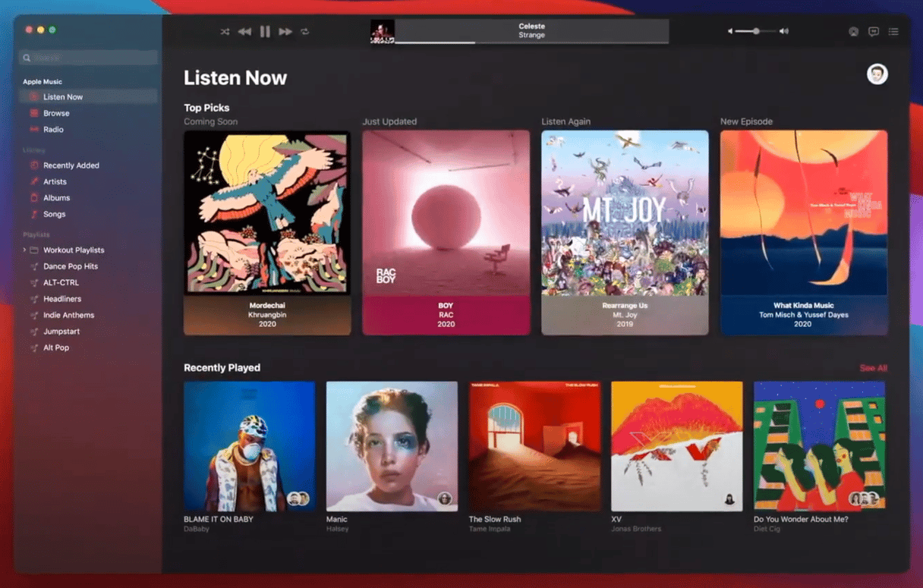Screen dimensions: 923x588
Task: Skip forward to next track
Action: pyautogui.click(x=285, y=32)
